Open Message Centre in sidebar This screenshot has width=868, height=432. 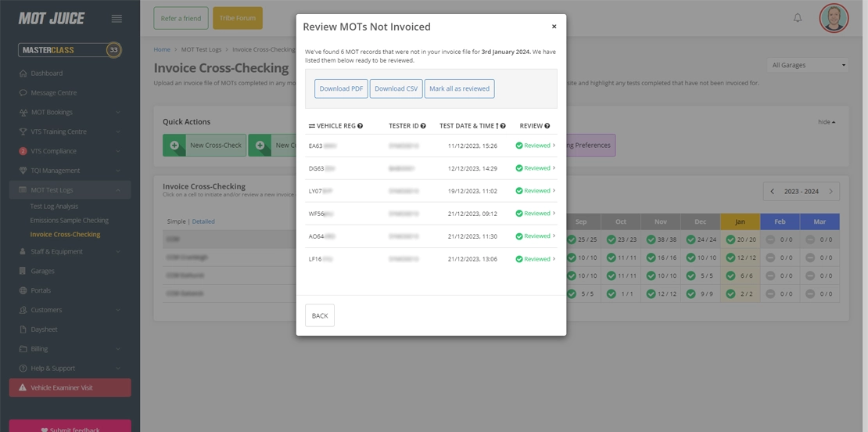54,92
